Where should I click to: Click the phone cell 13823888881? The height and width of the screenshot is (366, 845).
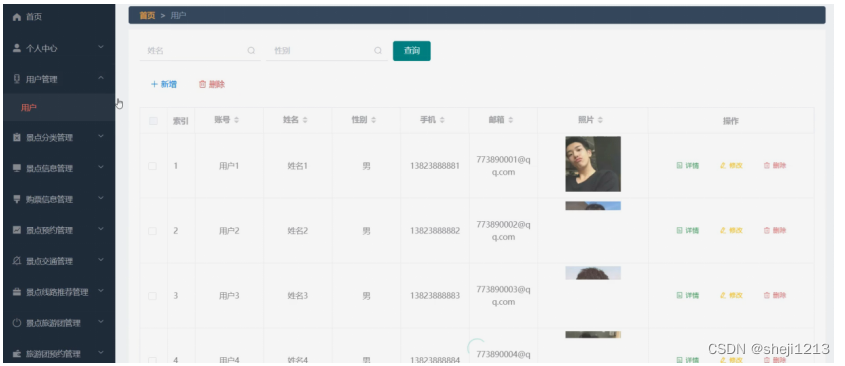[435, 166]
